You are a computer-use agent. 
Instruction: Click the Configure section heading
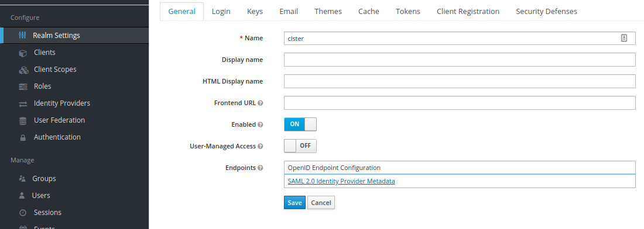[25, 18]
